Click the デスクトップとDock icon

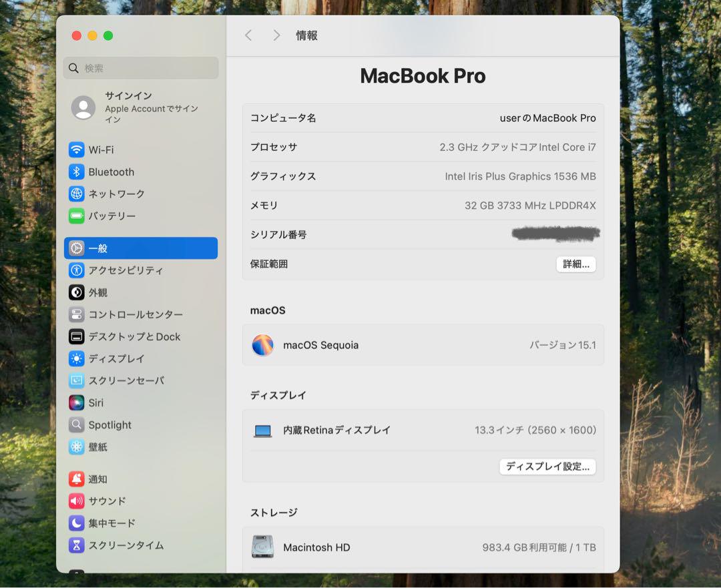[x=76, y=336]
